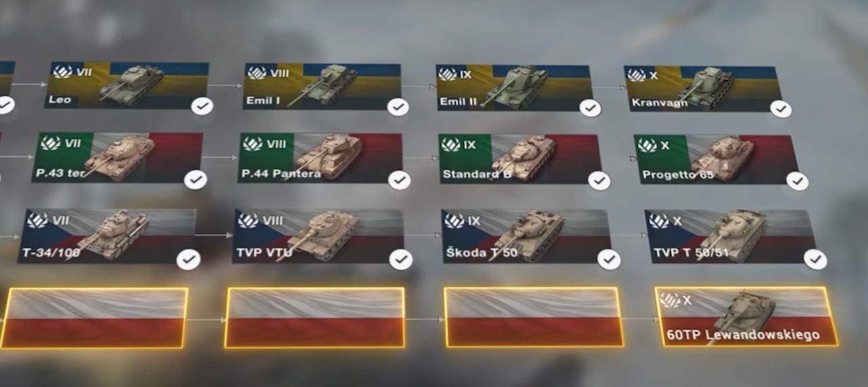Click the medium tank class emblem on Emil I
The image size is (868, 387).
click(x=256, y=73)
